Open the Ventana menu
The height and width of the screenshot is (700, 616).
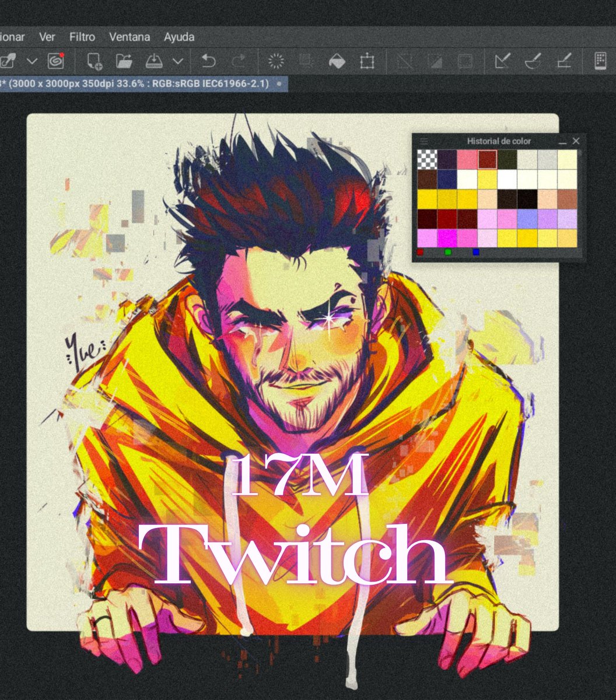coord(129,37)
